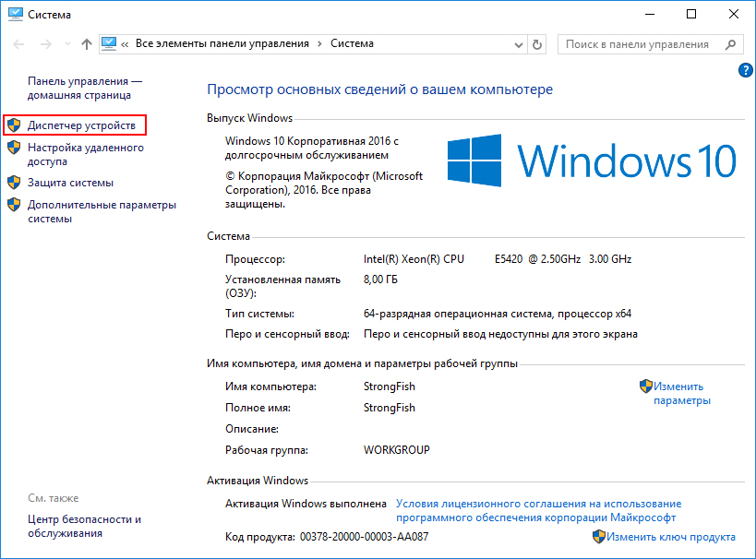The height and width of the screenshot is (559, 756).
Task: Select the computer name StrongFish next to Имя компьютера
Action: (390, 387)
